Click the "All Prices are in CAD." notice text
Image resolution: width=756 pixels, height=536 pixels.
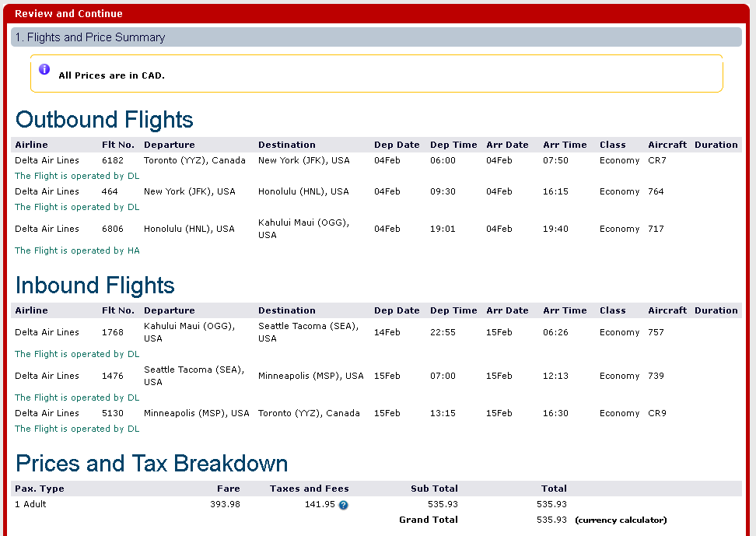(x=112, y=75)
